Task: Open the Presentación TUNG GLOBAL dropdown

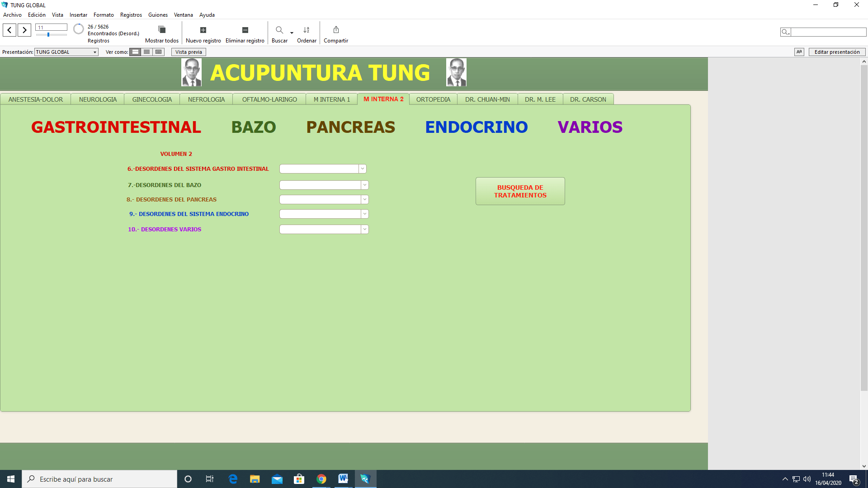Action: pos(66,52)
